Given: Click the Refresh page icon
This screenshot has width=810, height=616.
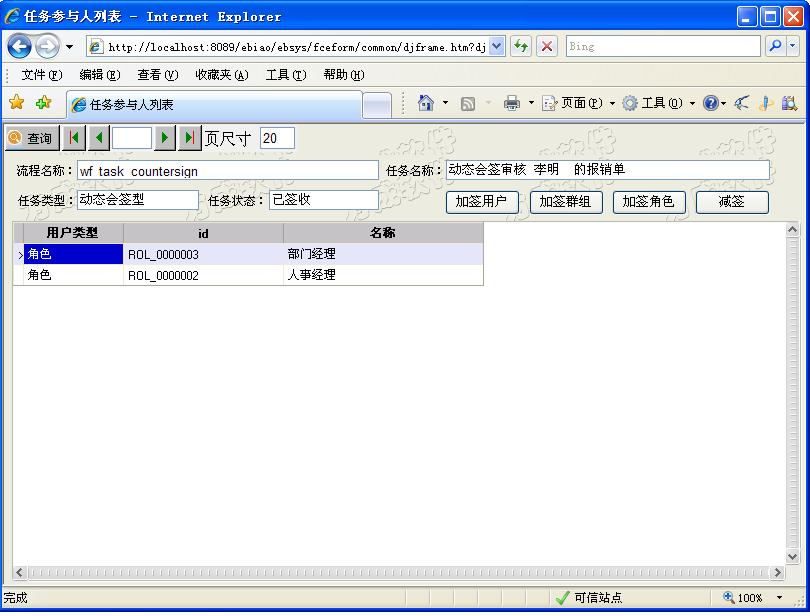Looking at the screenshot, I should click(x=521, y=47).
